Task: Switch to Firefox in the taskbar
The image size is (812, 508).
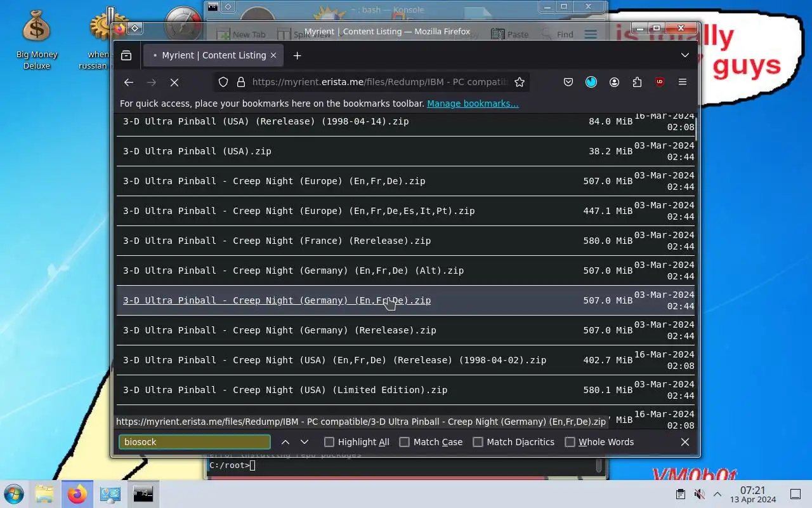Action: pyautogui.click(x=77, y=494)
